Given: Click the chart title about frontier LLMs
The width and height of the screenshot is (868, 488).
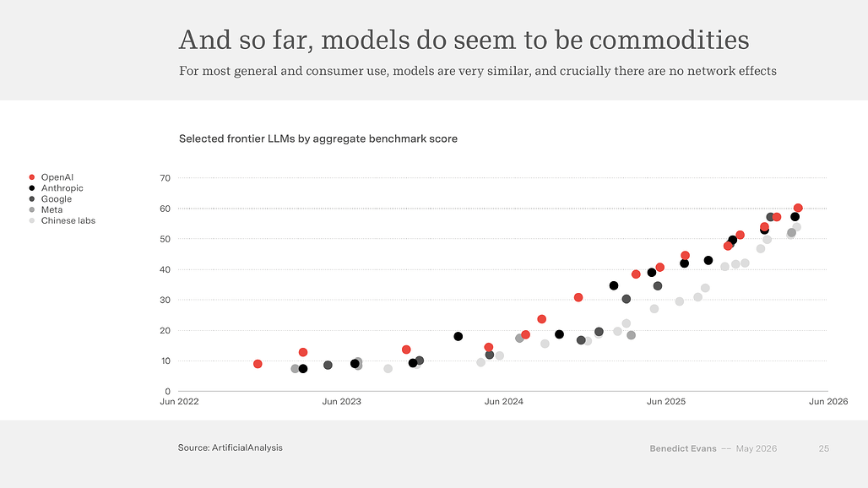Looking at the screenshot, I should click(x=318, y=138).
